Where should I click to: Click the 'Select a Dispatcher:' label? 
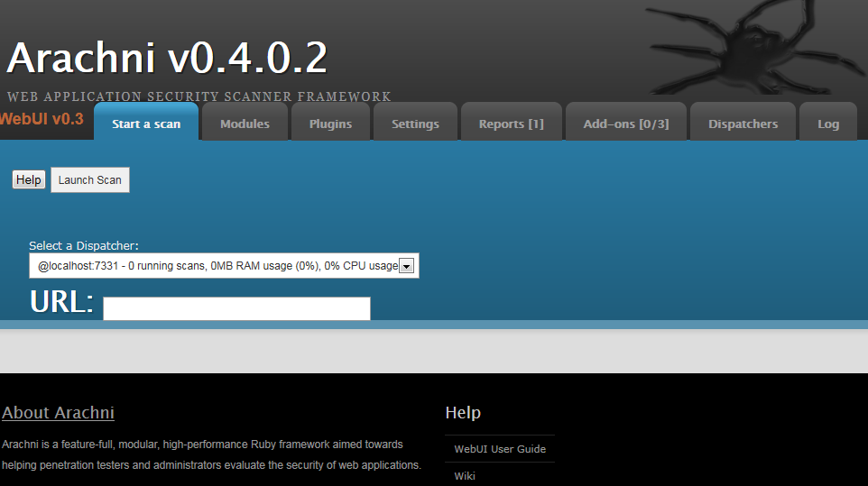tap(84, 245)
